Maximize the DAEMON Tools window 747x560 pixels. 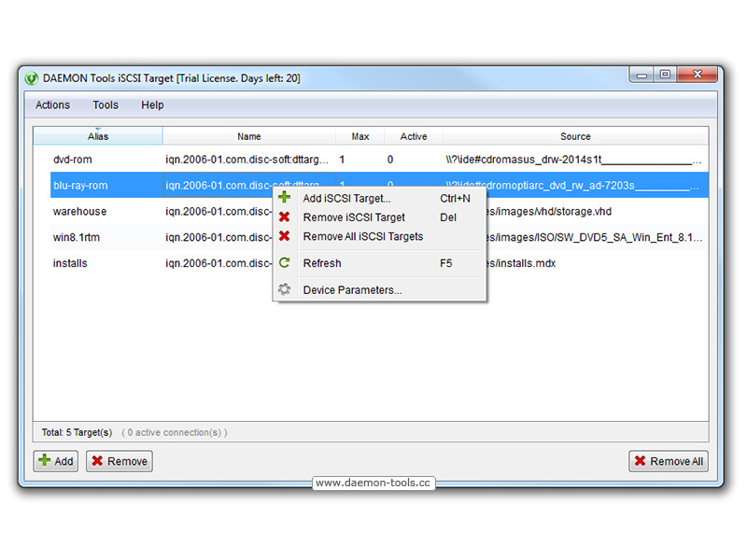click(665, 75)
